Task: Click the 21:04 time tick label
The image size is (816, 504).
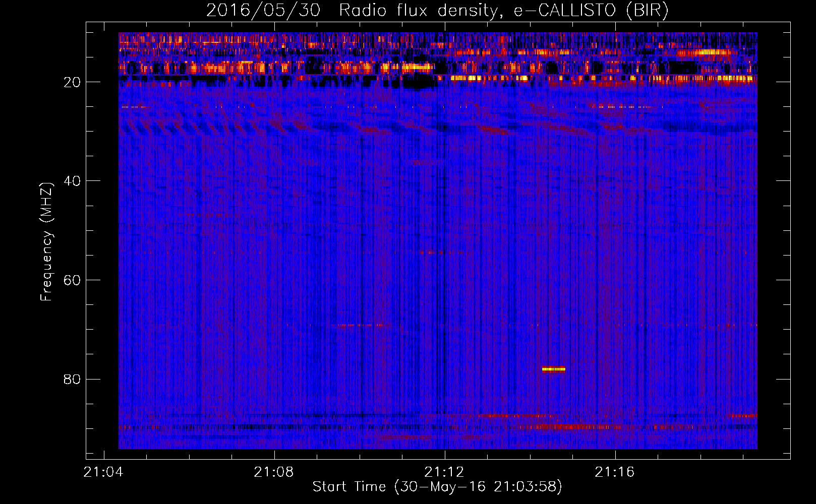Action: tap(103, 472)
